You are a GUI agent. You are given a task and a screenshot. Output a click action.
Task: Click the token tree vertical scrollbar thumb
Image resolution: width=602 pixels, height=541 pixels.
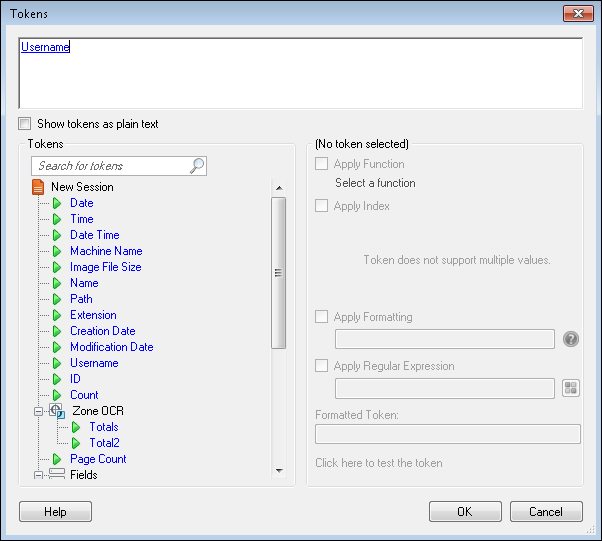pos(279,272)
